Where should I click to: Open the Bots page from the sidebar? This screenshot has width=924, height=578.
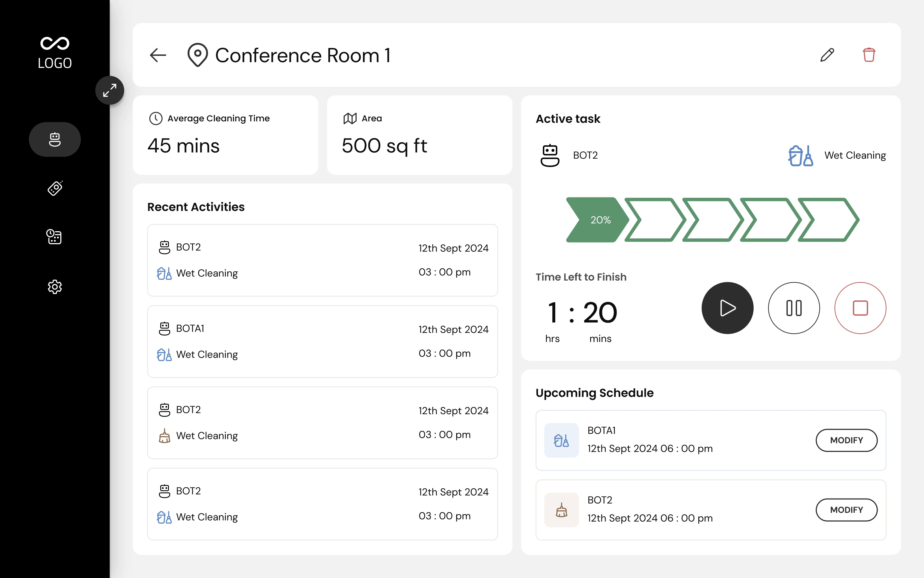coord(55,140)
